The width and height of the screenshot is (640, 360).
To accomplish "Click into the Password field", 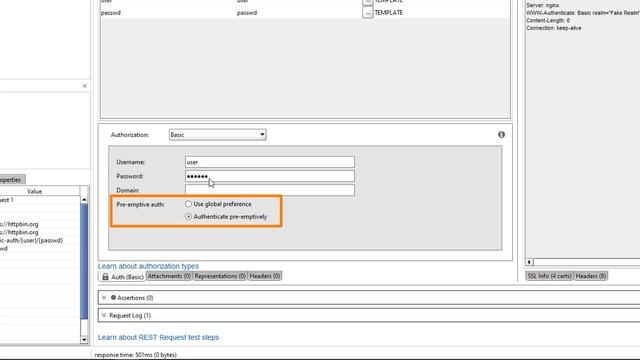I will [x=270, y=176].
